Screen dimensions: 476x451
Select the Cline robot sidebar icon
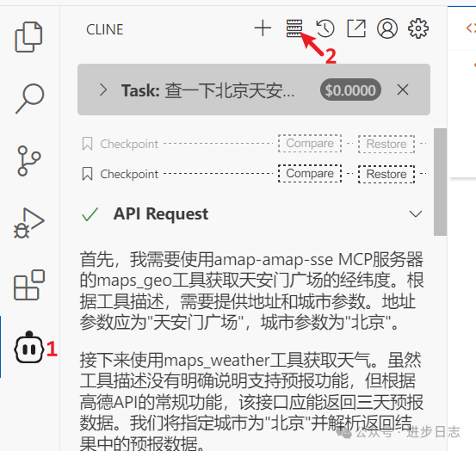(x=29, y=347)
